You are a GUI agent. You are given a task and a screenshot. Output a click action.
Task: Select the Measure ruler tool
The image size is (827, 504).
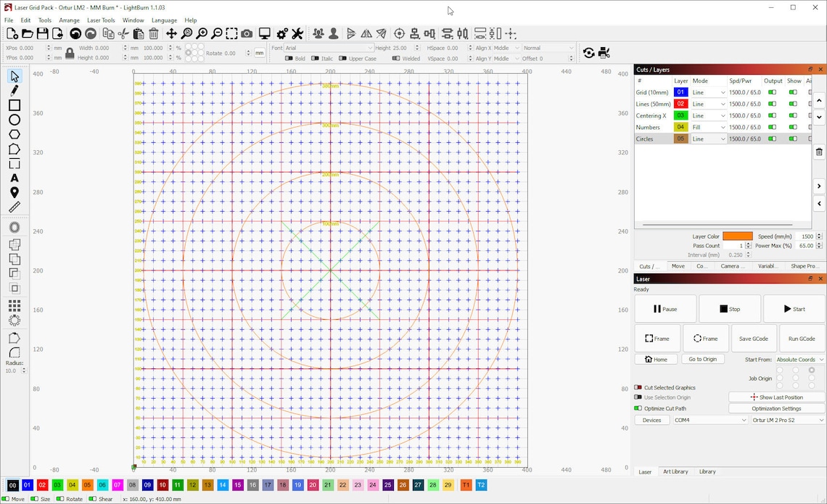15,207
